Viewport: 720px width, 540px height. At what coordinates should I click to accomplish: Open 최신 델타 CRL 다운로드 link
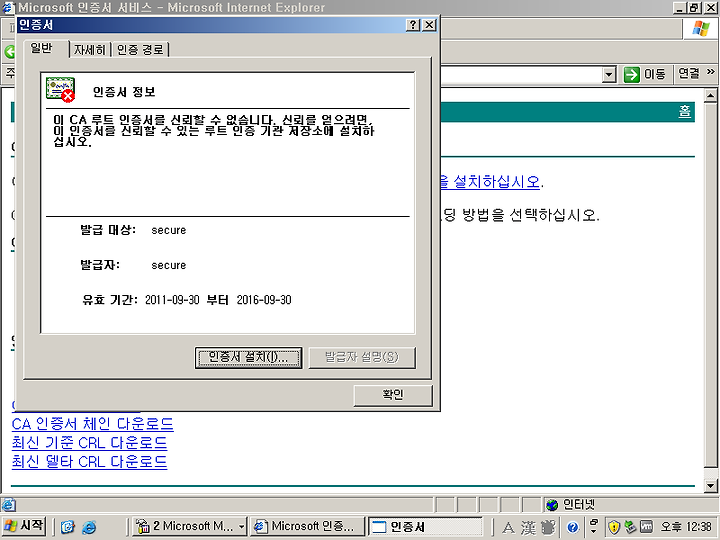point(90,461)
